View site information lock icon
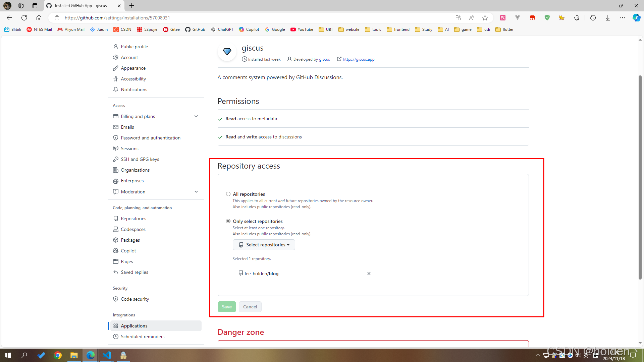644x362 pixels. [57, 18]
